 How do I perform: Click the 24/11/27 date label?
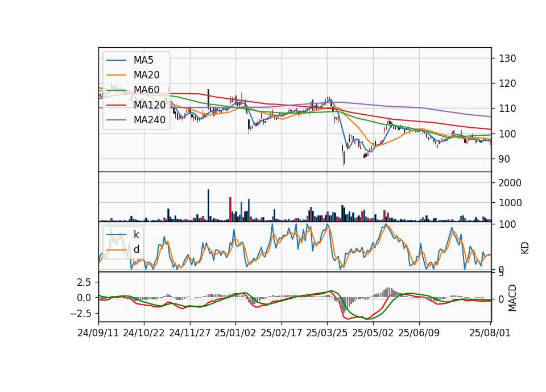tap(190, 333)
